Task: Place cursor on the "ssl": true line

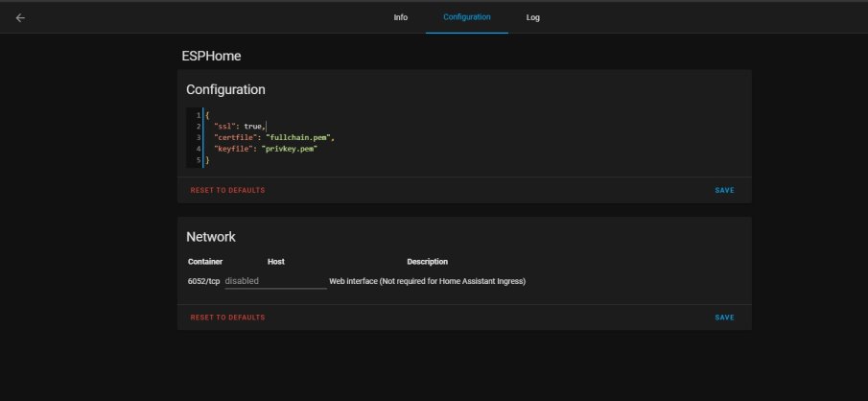Action: click(x=239, y=126)
